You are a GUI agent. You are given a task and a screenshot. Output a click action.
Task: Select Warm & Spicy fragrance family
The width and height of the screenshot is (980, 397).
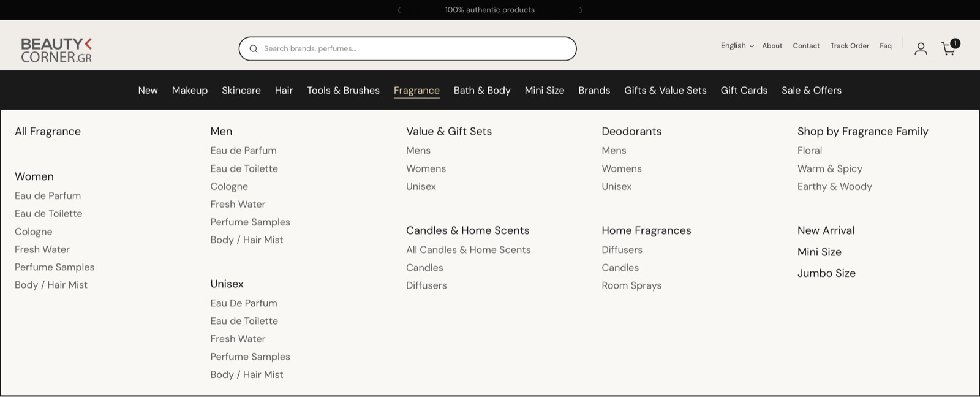tap(830, 168)
